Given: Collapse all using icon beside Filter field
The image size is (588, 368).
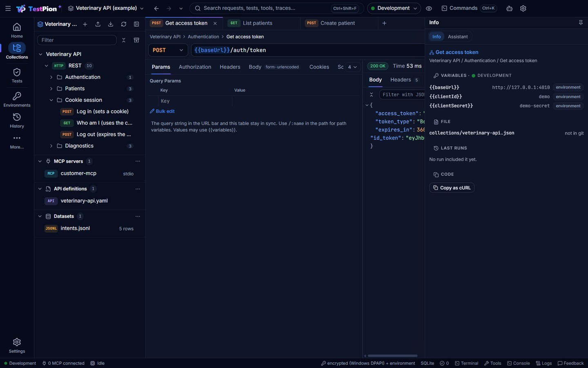Looking at the screenshot, I should [x=124, y=40].
